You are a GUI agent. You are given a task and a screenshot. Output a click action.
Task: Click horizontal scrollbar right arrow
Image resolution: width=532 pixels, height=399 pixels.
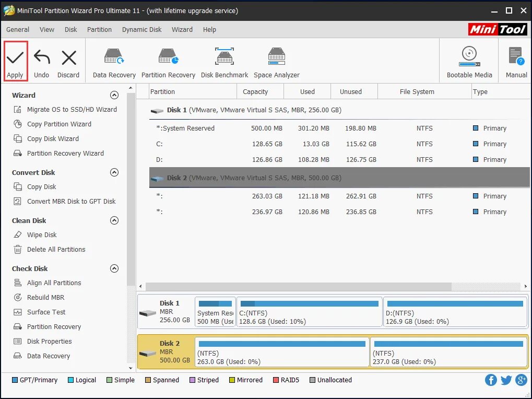[526, 286]
